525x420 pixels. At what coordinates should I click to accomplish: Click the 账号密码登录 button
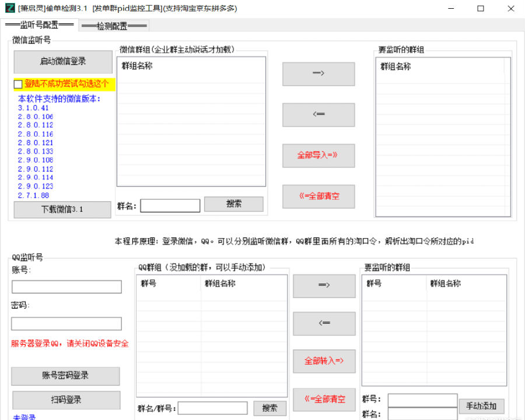click(x=65, y=376)
